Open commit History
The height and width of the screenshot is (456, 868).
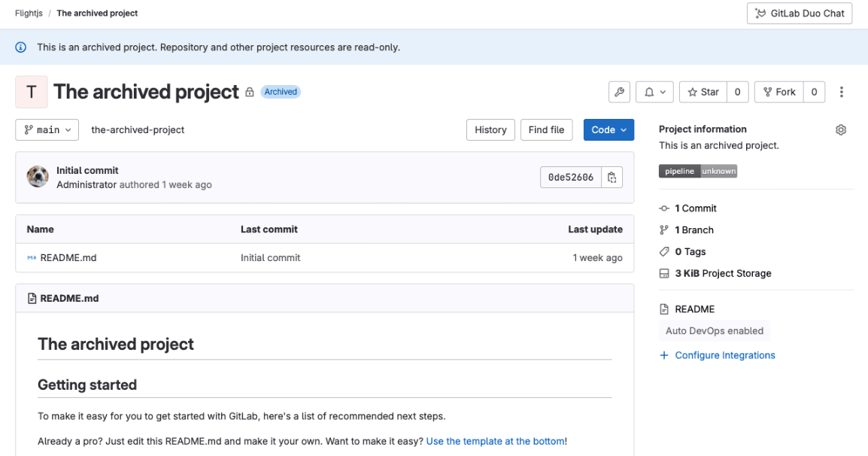pyautogui.click(x=490, y=129)
